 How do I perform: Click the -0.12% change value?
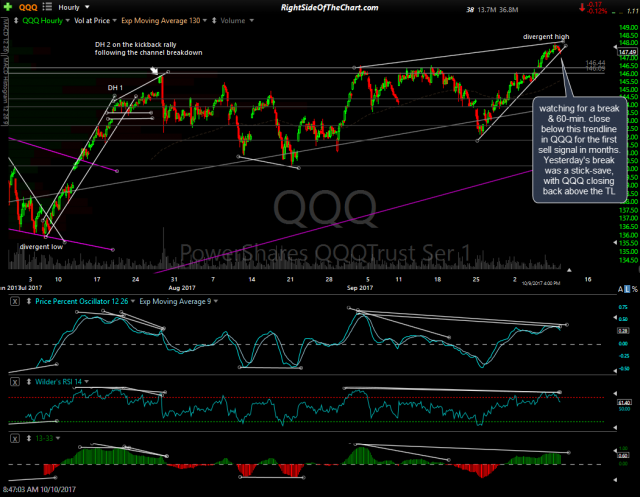[598, 11]
